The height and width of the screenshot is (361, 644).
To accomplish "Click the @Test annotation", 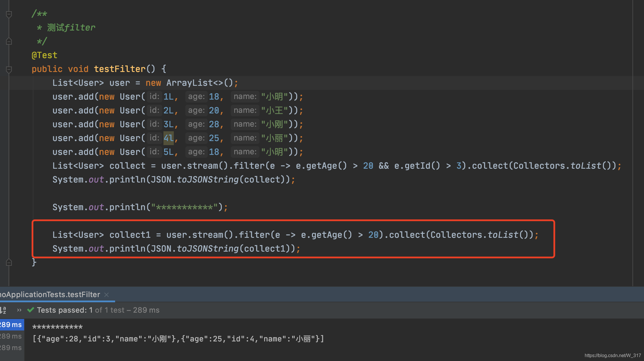I will (x=44, y=55).
